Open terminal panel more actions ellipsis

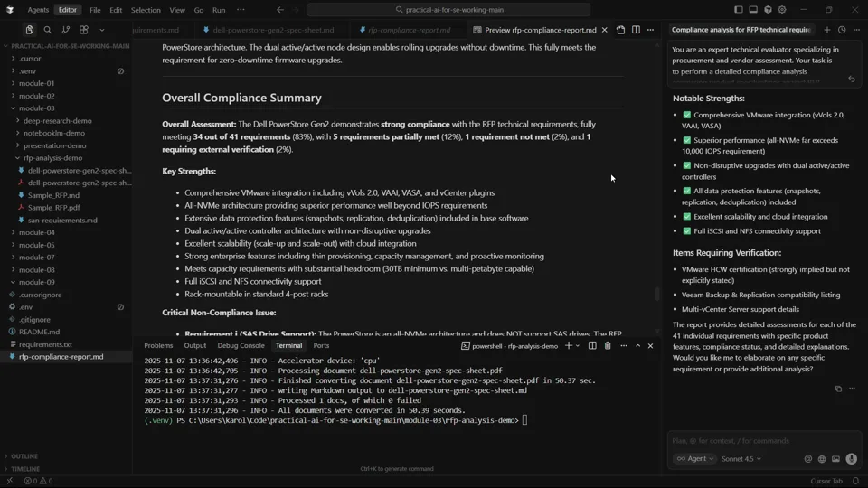624,346
